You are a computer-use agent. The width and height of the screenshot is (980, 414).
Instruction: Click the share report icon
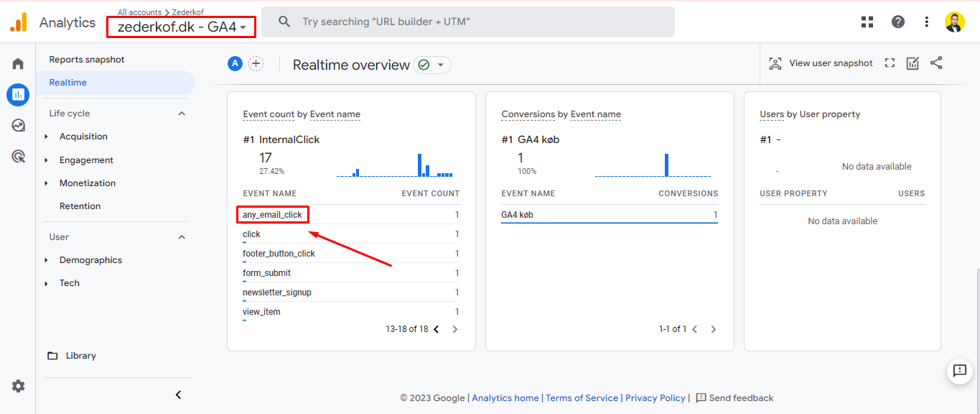click(936, 63)
